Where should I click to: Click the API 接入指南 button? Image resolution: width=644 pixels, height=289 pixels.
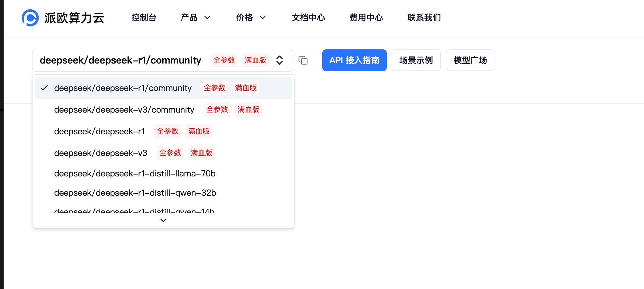pos(354,60)
